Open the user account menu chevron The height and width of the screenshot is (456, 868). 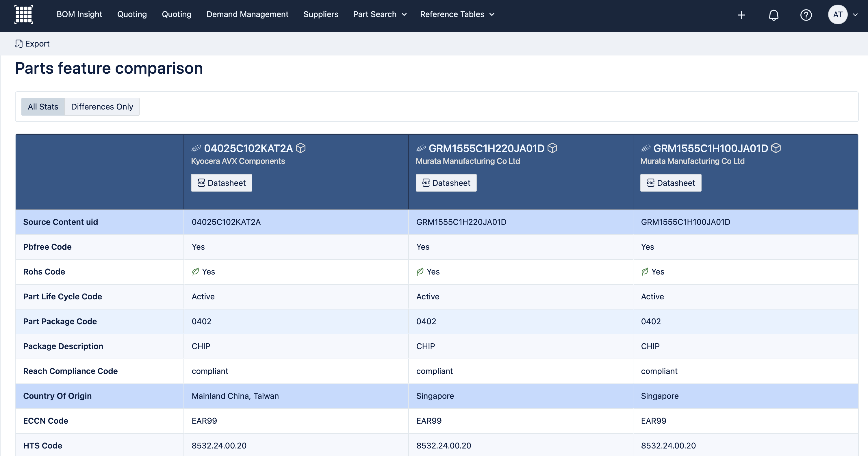click(x=855, y=14)
